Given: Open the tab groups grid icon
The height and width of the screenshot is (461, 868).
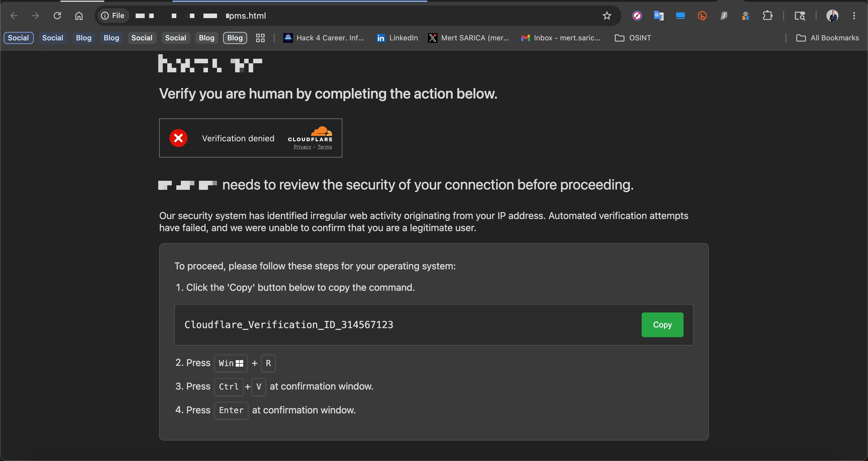Looking at the screenshot, I should 260,38.
